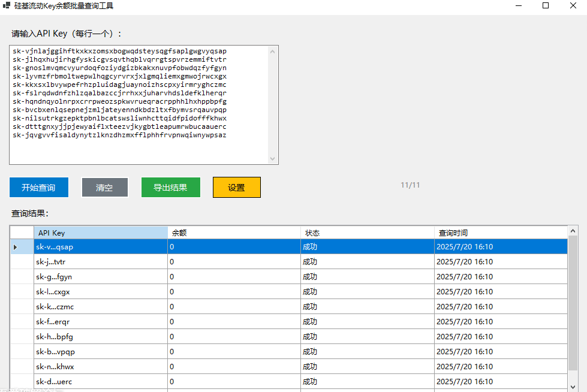
Task: Open the yellow 设置 button
Action: click(237, 188)
